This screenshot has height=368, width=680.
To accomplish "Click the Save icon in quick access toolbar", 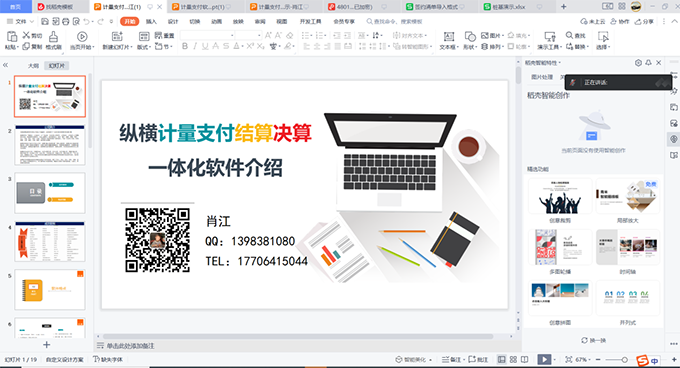I will tap(45, 21).
